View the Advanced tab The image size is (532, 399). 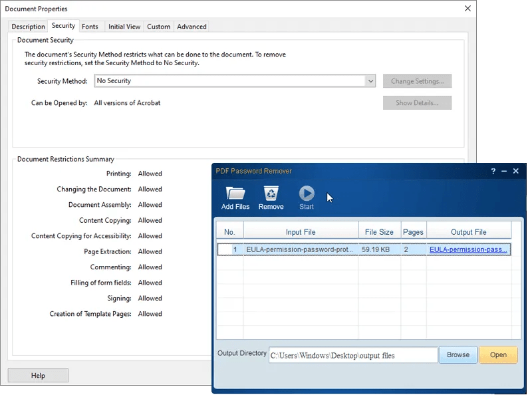tap(191, 27)
